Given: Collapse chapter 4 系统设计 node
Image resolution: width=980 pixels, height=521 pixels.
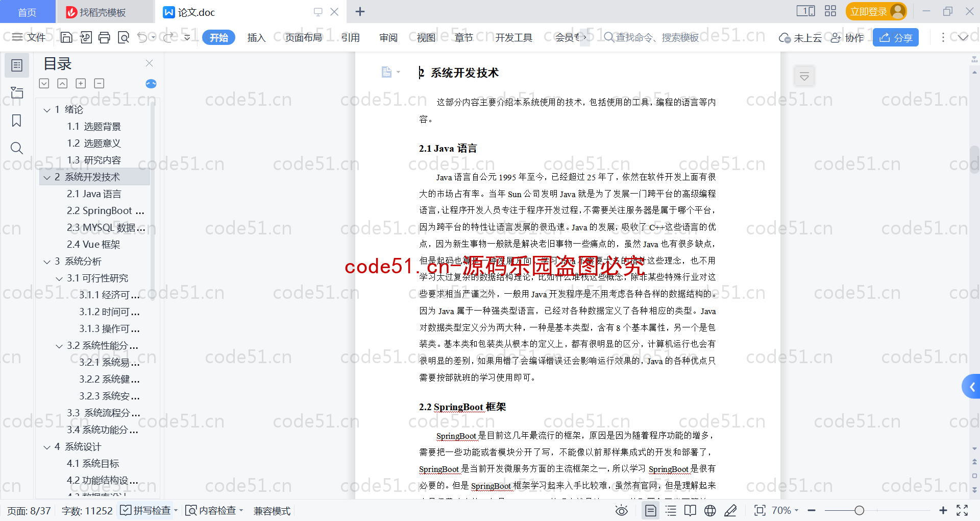Looking at the screenshot, I should coord(47,447).
